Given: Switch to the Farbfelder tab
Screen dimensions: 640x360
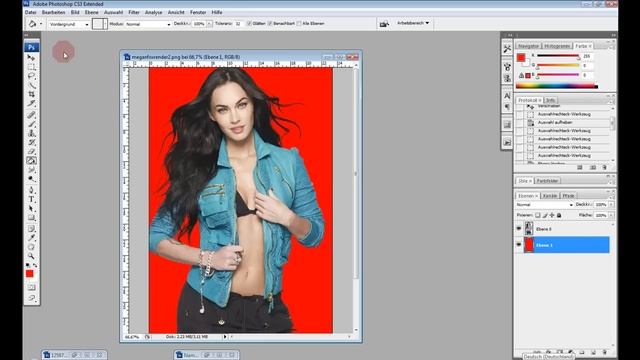Looking at the screenshot, I should [547, 181].
